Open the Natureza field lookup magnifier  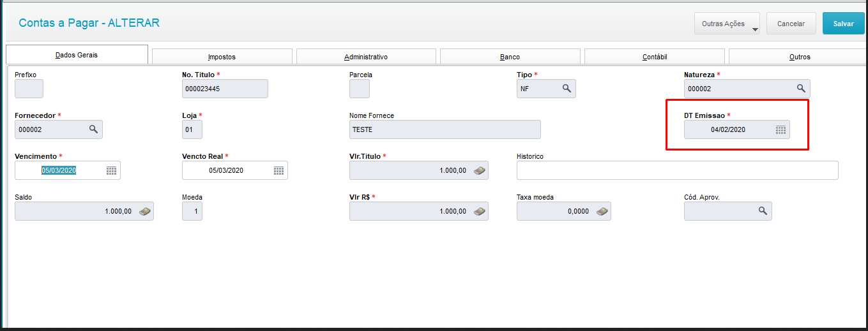coord(801,89)
